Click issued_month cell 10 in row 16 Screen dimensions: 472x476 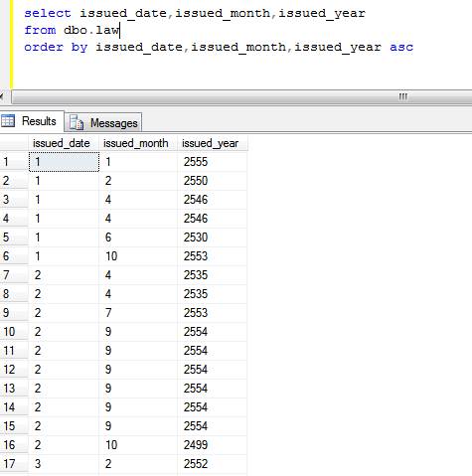[x=138, y=445]
